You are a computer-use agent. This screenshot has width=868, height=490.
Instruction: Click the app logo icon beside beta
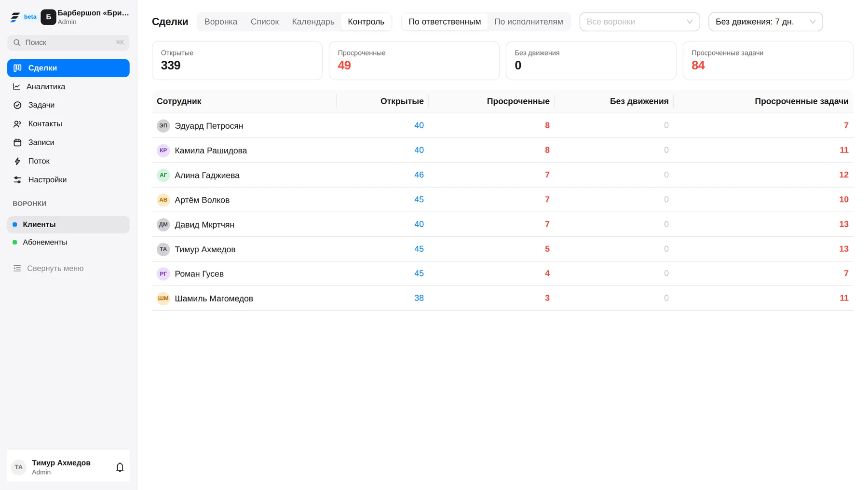click(15, 17)
